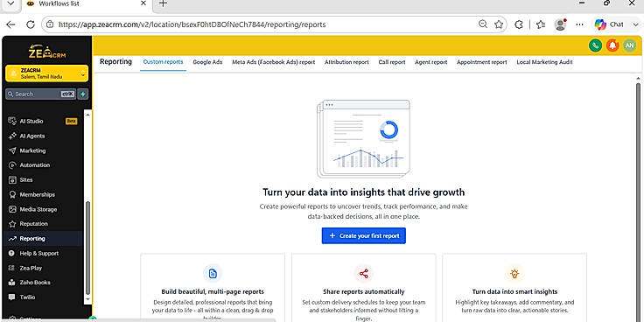Close the Workflows list tab

[x=143, y=3]
